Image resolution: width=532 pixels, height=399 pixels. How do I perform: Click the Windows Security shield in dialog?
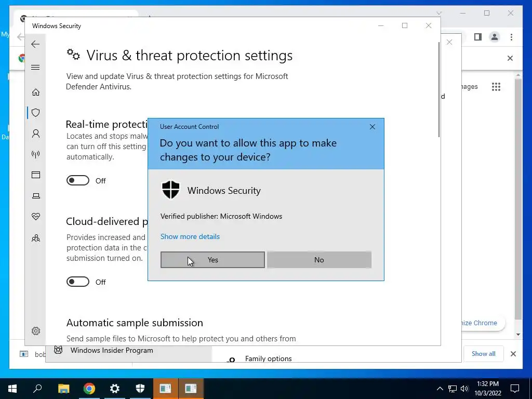pyautogui.click(x=170, y=190)
